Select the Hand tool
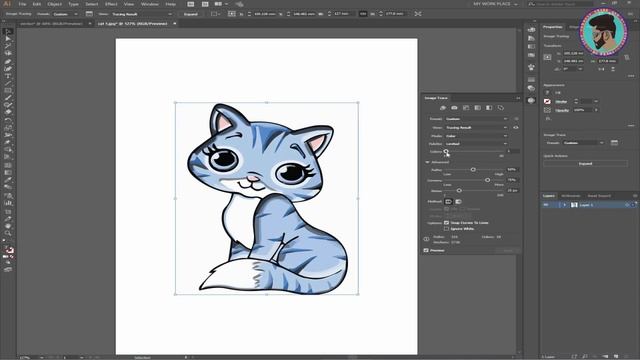The height and width of the screenshot is (360, 640). pos(8,226)
